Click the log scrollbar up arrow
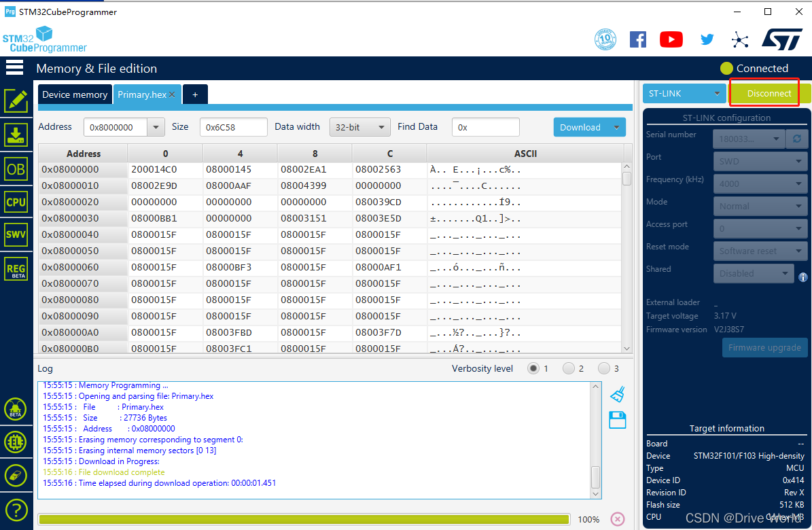 coord(595,387)
